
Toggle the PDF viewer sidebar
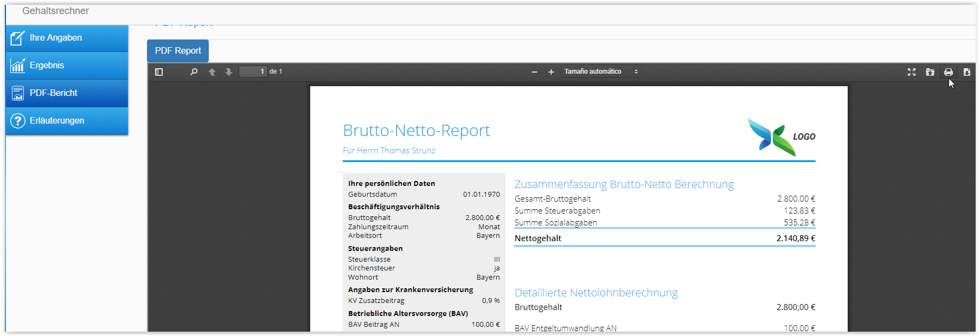click(x=159, y=72)
